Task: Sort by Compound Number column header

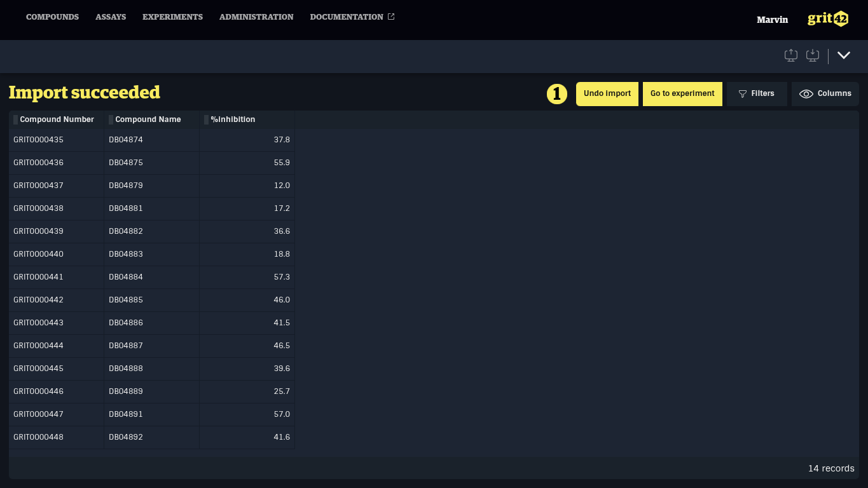Action: tap(57, 119)
